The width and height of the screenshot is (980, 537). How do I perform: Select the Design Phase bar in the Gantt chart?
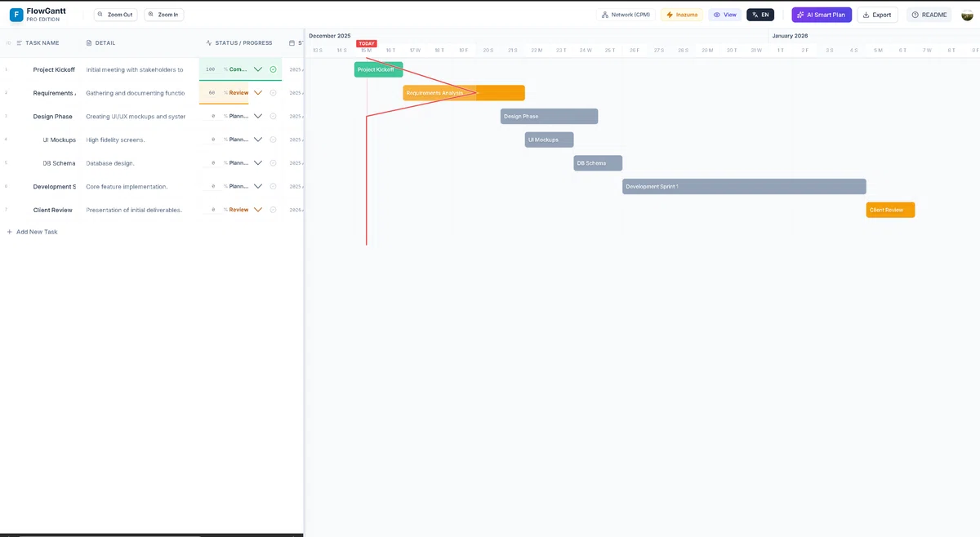point(549,116)
